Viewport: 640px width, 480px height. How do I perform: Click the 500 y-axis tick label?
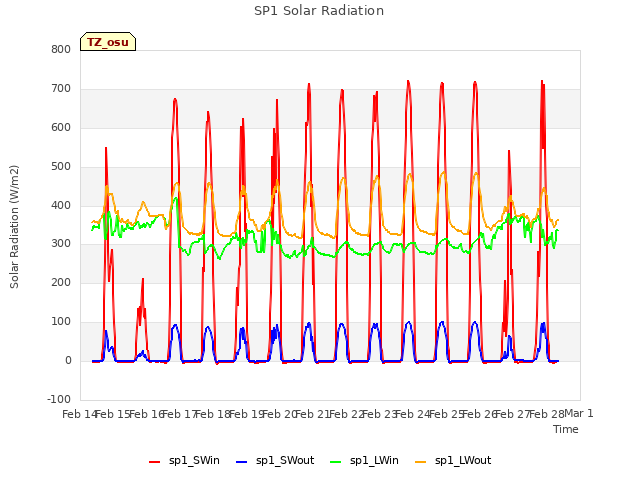[61, 166]
